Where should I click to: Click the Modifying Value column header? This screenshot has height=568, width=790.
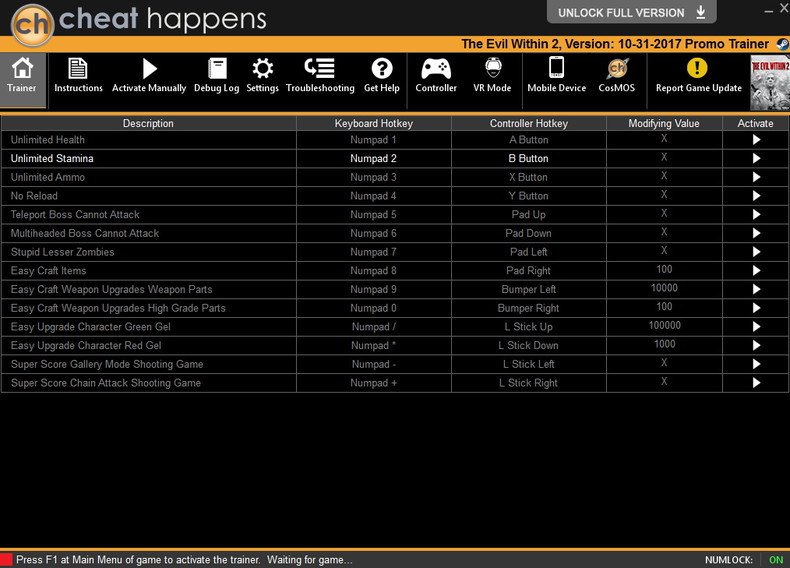pyautogui.click(x=664, y=123)
